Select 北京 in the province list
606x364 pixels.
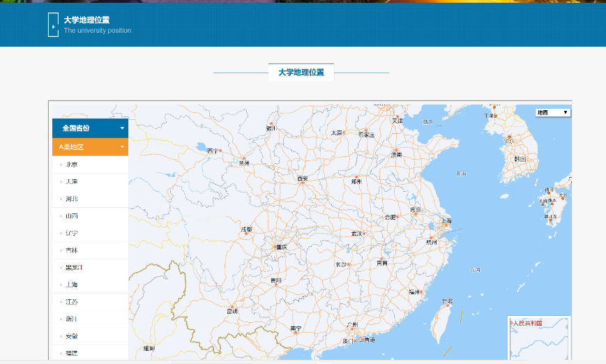pos(72,165)
